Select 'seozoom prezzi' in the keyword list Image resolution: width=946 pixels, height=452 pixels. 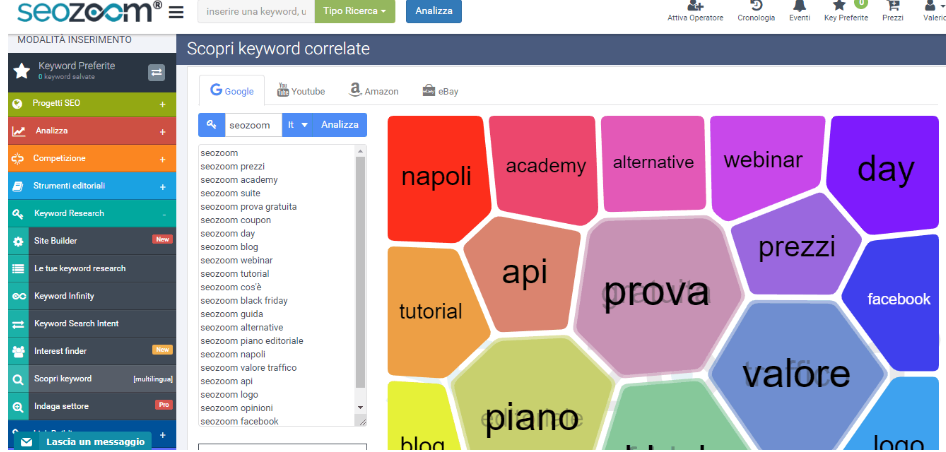232,167
